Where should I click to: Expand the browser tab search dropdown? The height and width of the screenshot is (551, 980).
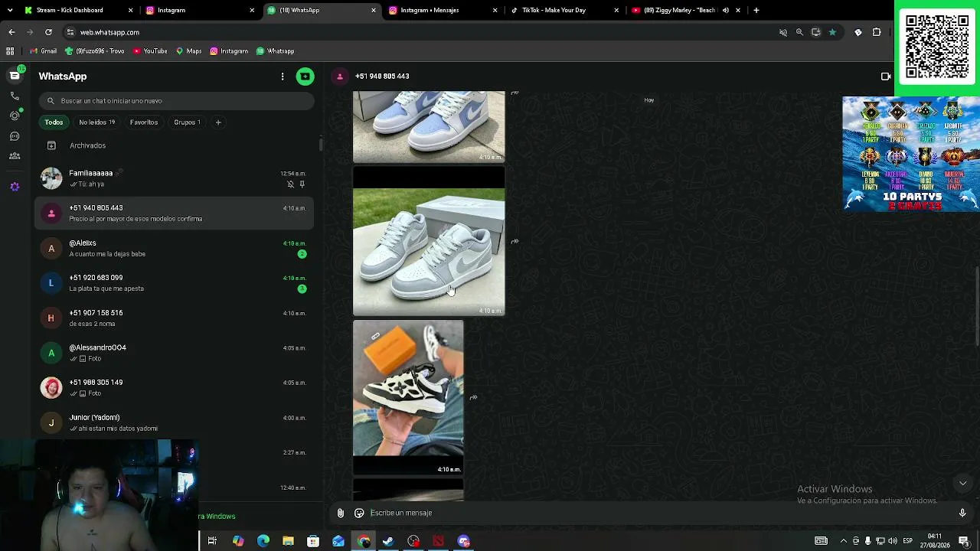click(x=10, y=10)
